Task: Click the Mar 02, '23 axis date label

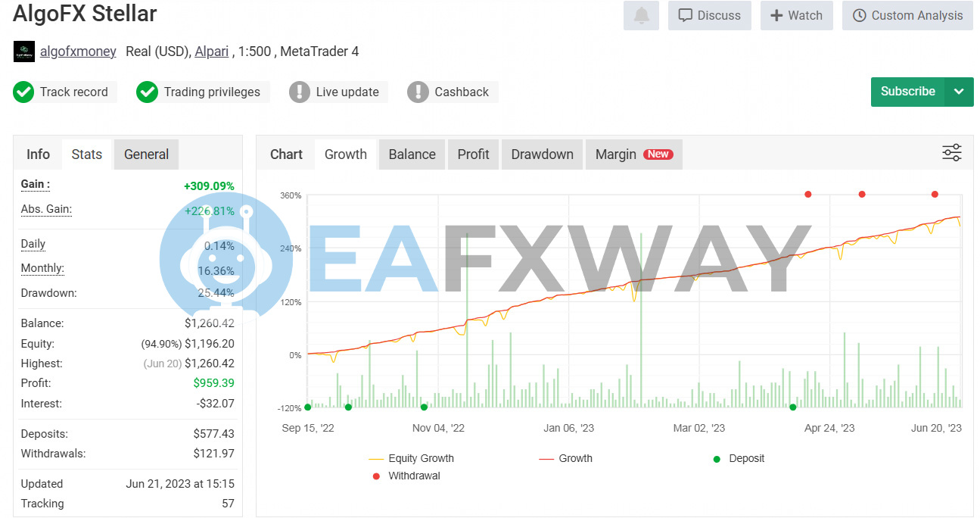Action: [699, 428]
